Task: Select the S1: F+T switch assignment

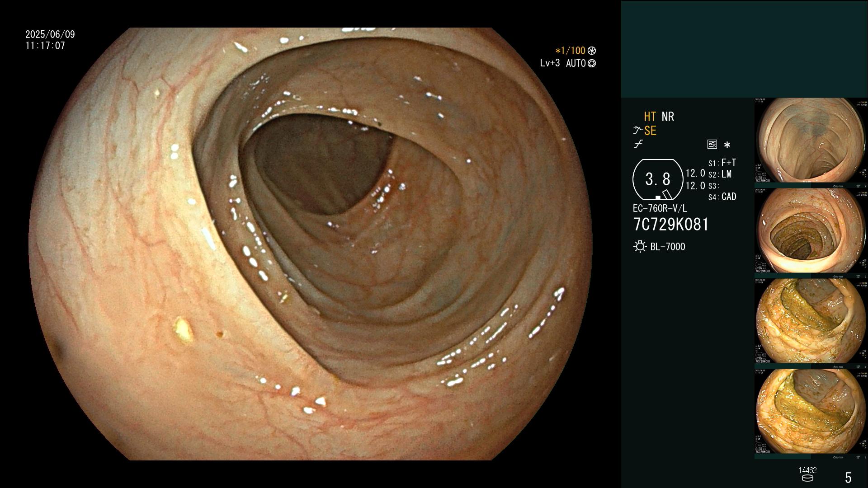Action: coord(722,163)
